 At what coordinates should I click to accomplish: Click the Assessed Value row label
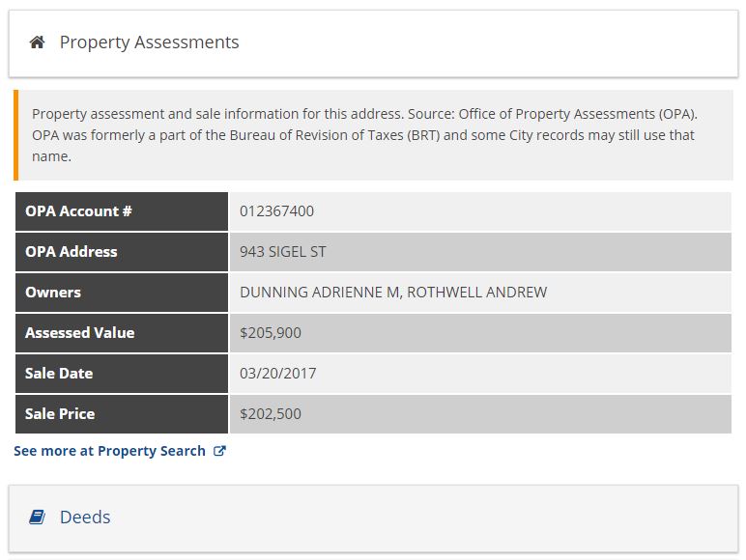[x=122, y=333]
